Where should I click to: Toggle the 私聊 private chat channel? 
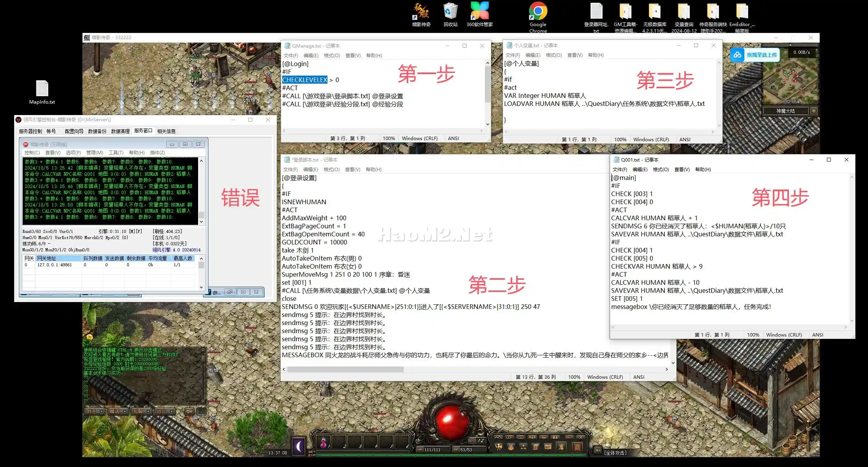[142, 411]
